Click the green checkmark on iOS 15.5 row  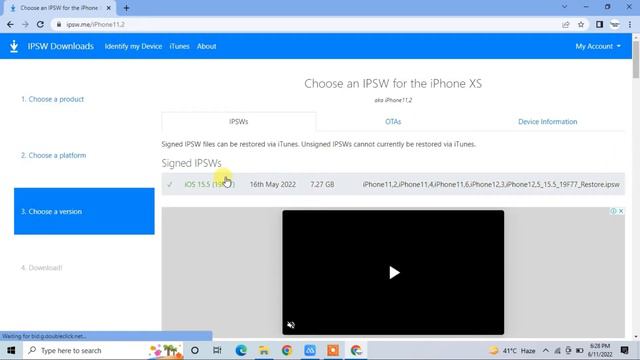pos(170,184)
